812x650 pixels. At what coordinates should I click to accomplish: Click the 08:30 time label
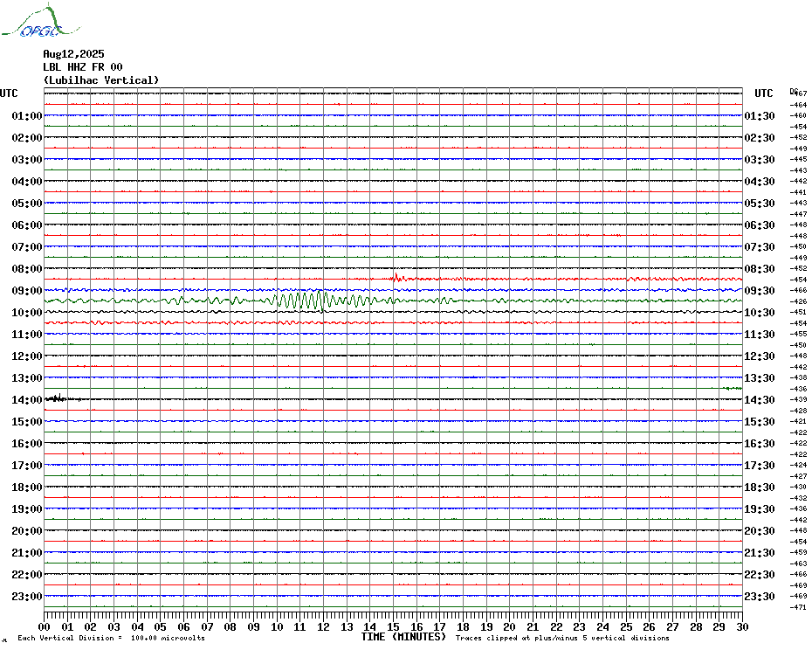point(760,268)
